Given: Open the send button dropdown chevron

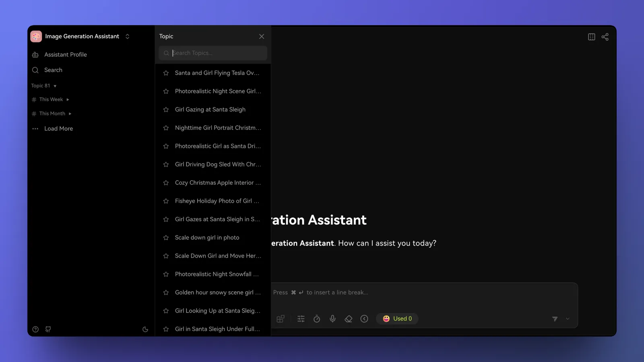Looking at the screenshot, I should (x=568, y=318).
